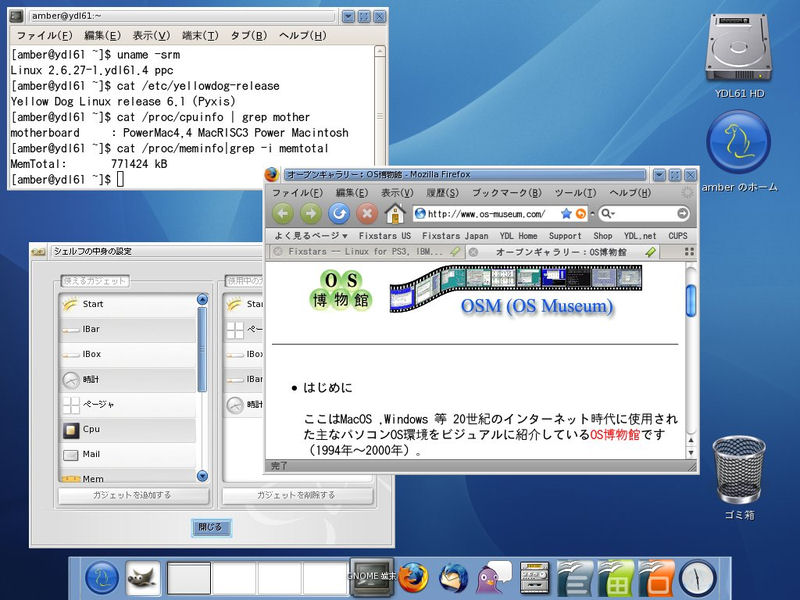Click the orange feed/reload icon in address bar
The width and height of the screenshot is (800, 600).
pos(581,214)
